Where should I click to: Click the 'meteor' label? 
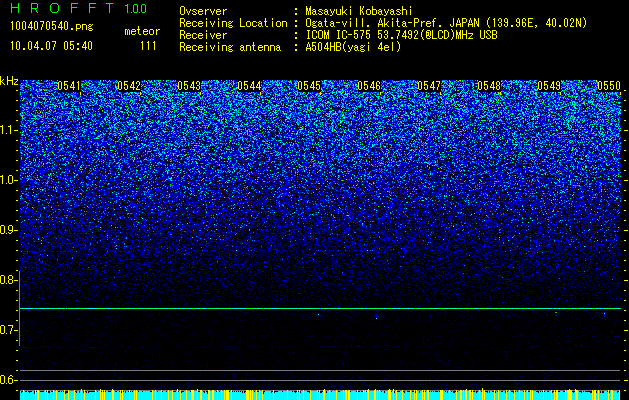142,31
